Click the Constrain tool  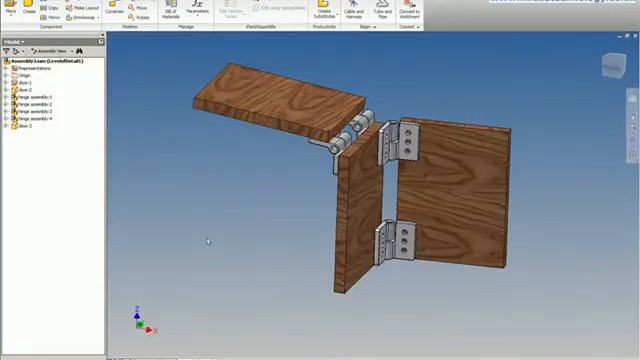click(x=115, y=7)
